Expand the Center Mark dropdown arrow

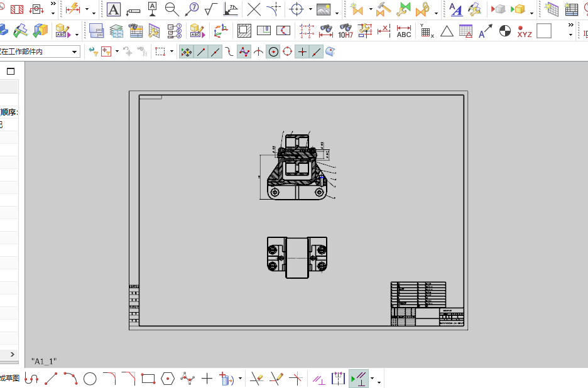tap(310, 9)
